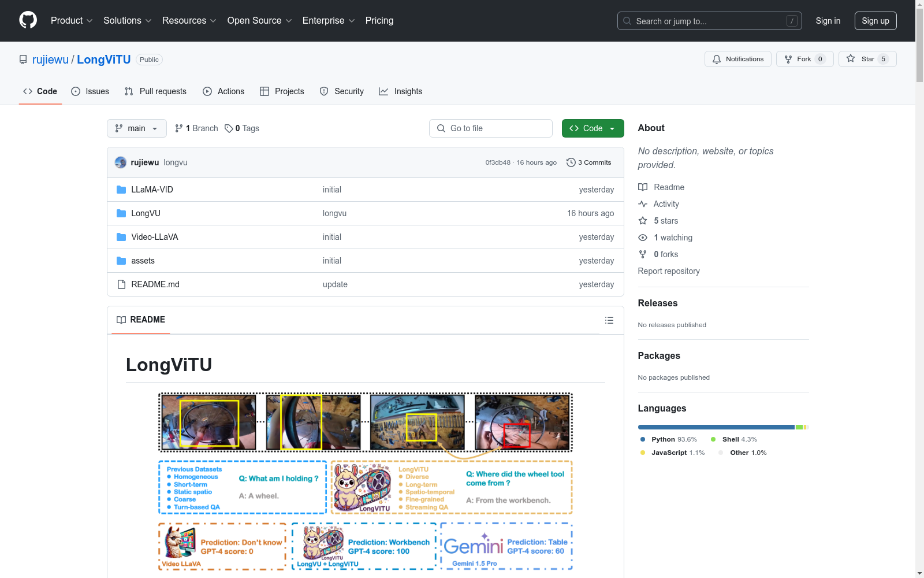Open the Resources dropdown

point(189,20)
